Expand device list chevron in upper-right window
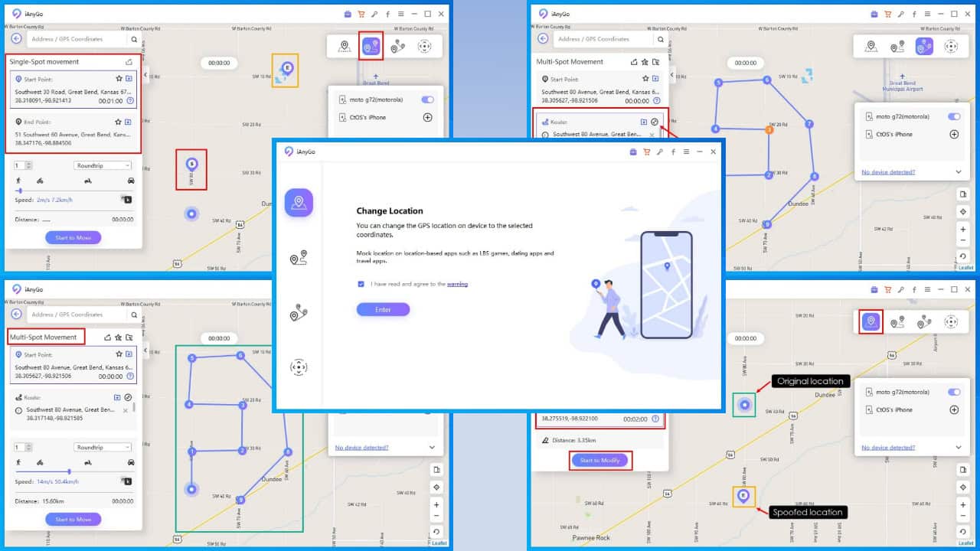The image size is (980, 551). pos(959,172)
